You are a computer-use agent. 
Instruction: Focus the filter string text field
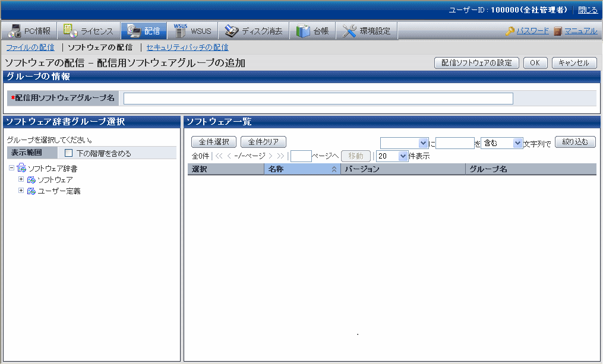[455, 143]
